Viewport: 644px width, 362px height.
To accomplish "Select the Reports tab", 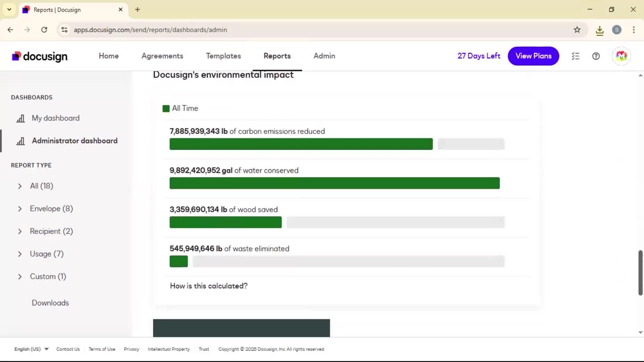I will click(x=277, y=56).
